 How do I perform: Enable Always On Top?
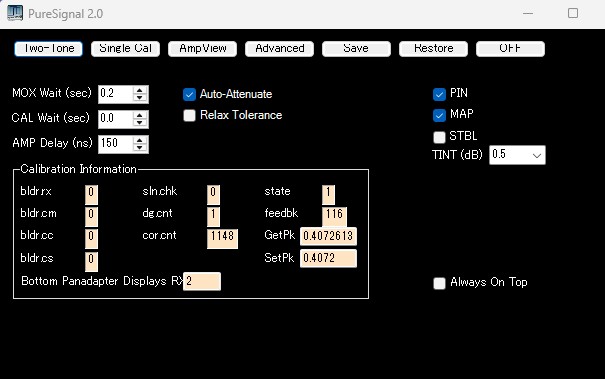click(x=439, y=283)
